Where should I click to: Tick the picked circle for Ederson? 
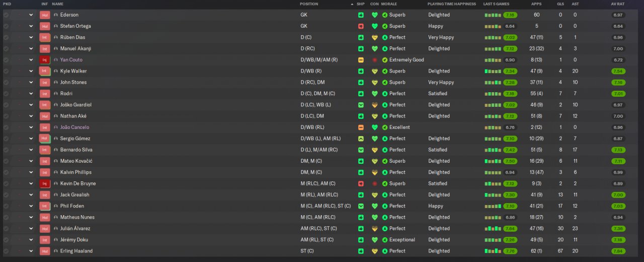point(6,15)
